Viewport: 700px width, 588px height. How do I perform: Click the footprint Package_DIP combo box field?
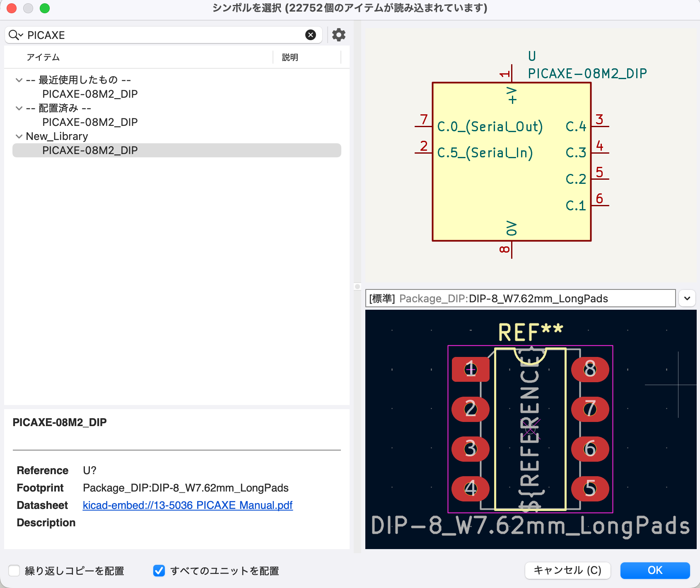[520, 298]
